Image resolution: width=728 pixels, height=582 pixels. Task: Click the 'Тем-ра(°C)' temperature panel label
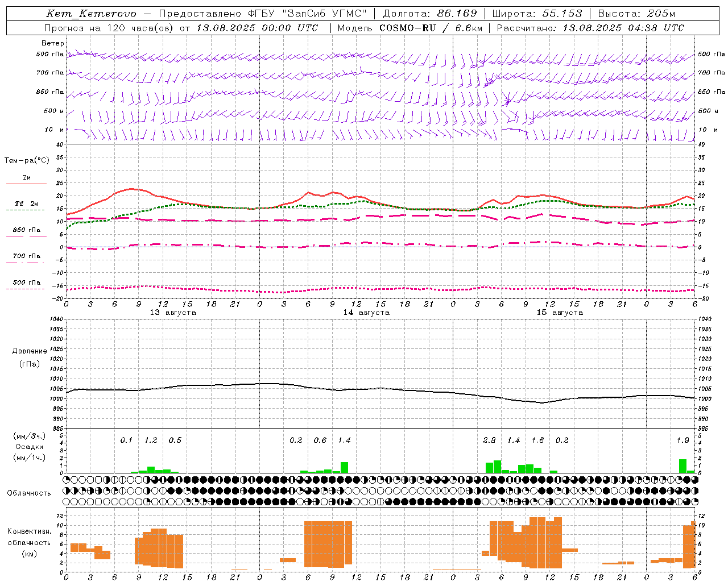pyautogui.click(x=27, y=161)
